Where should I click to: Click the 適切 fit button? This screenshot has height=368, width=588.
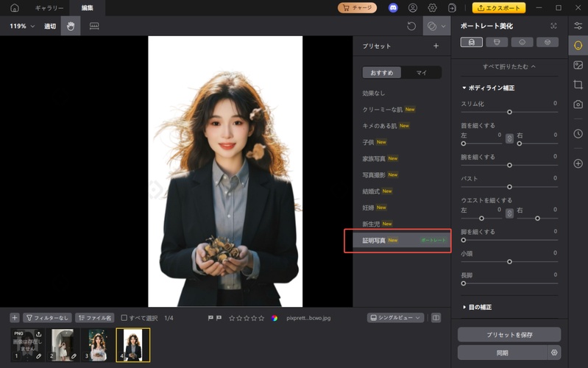pyautogui.click(x=50, y=26)
